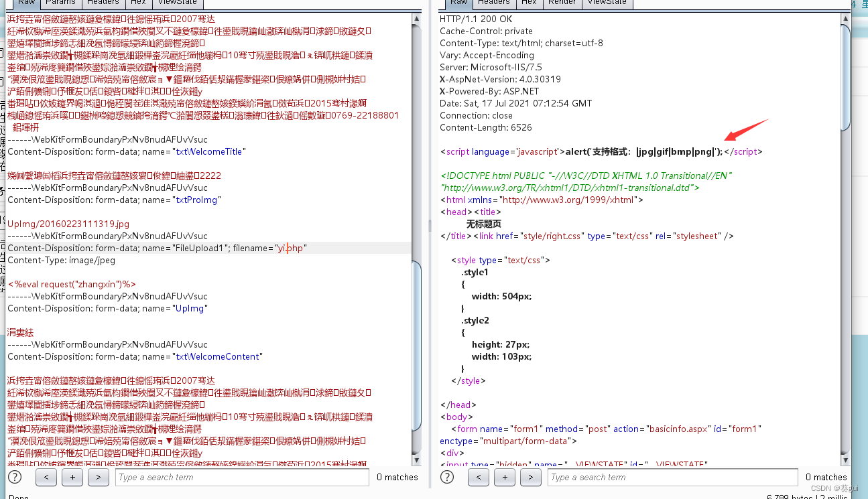This screenshot has height=499, width=868.
Task: Go to previous match in request pane
Action: click(46, 477)
